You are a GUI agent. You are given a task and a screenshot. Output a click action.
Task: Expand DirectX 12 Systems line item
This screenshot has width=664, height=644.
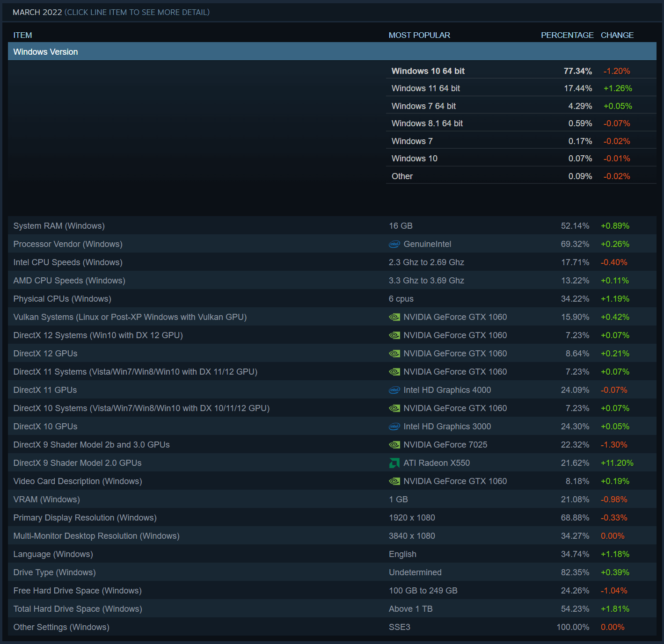click(x=332, y=335)
